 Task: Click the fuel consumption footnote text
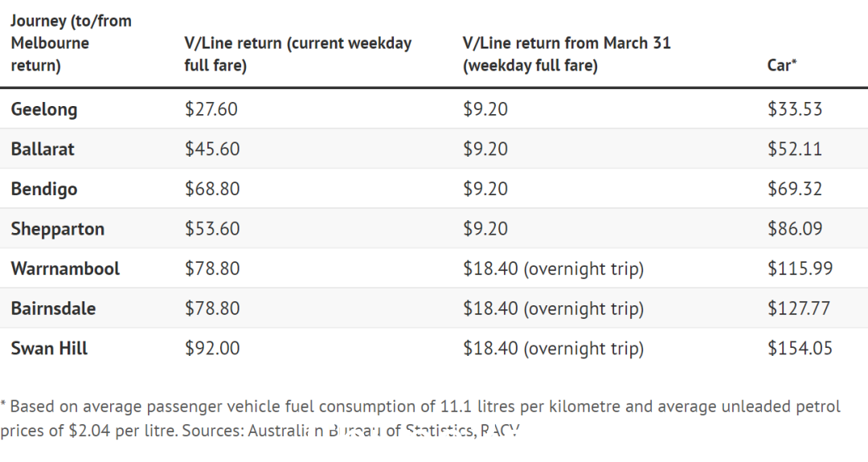click(x=420, y=419)
